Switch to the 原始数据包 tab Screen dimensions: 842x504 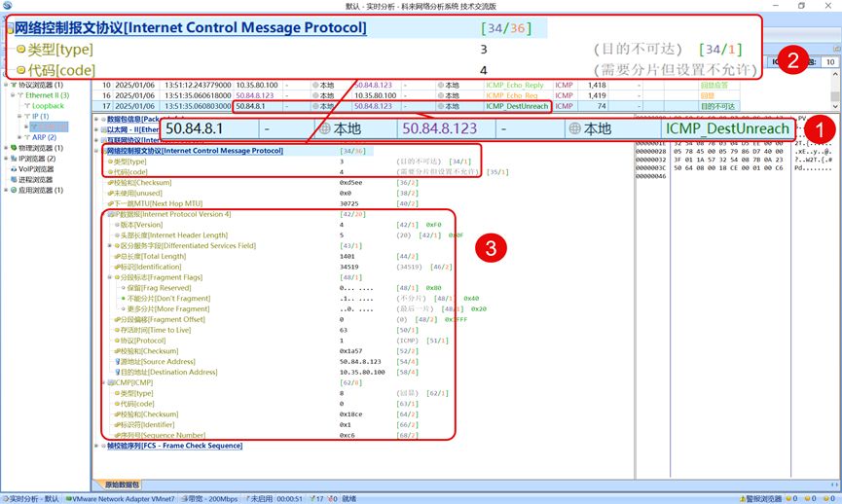(x=122, y=485)
